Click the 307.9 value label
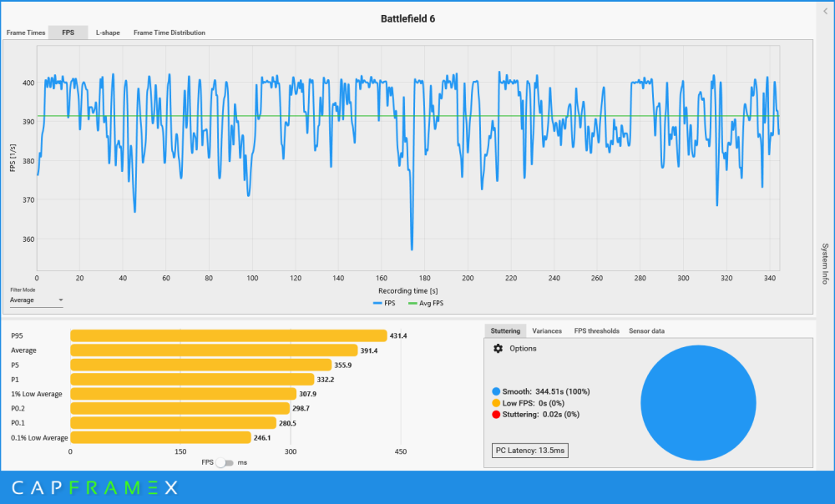This screenshot has width=835, height=504. [x=307, y=394]
